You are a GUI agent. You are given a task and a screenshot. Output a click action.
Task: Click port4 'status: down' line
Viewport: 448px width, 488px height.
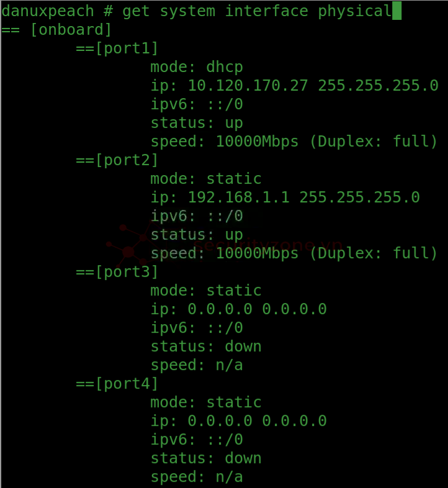point(206,458)
